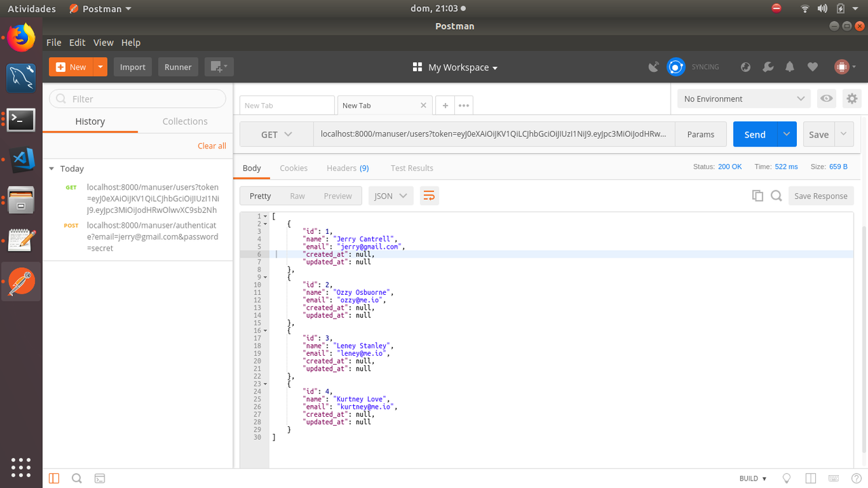Open the wrench settings icon
The width and height of the screenshot is (868, 488).
pos(768,67)
